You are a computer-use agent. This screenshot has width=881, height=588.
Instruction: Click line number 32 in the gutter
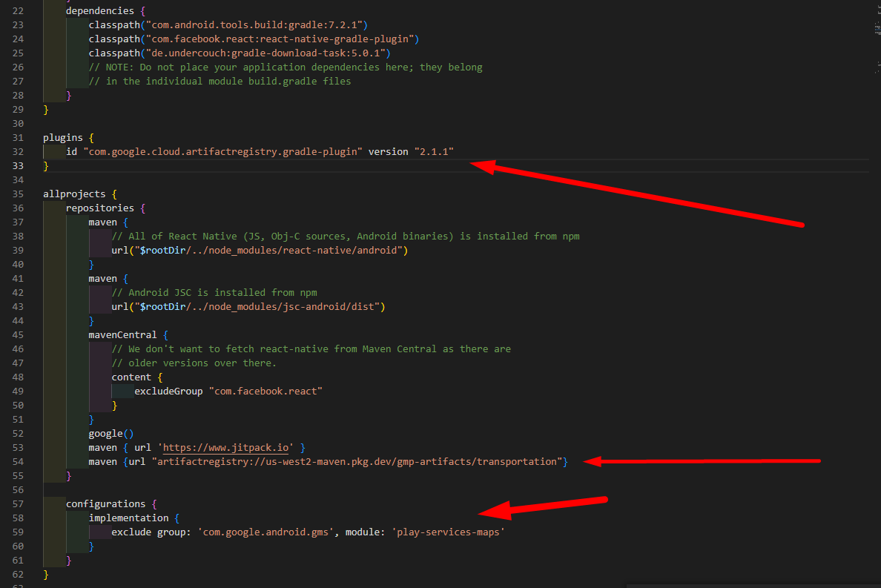(x=19, y=151)
